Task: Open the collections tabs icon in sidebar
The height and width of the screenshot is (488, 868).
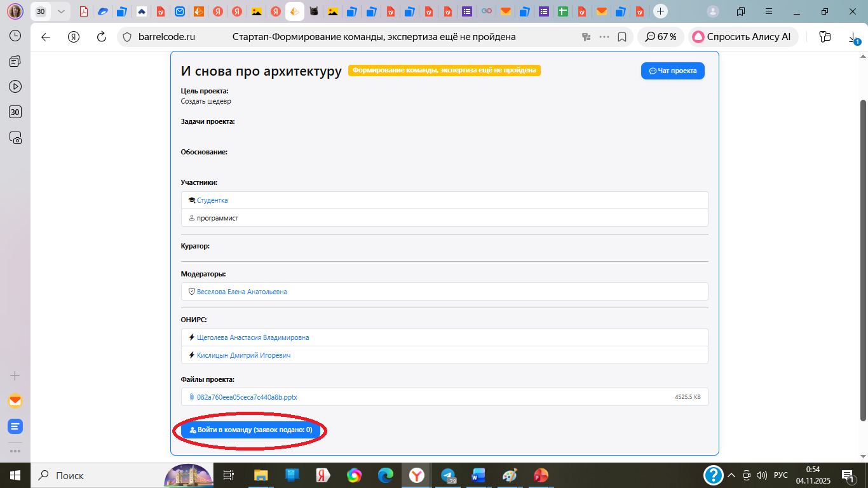Action: click(15, 62)
